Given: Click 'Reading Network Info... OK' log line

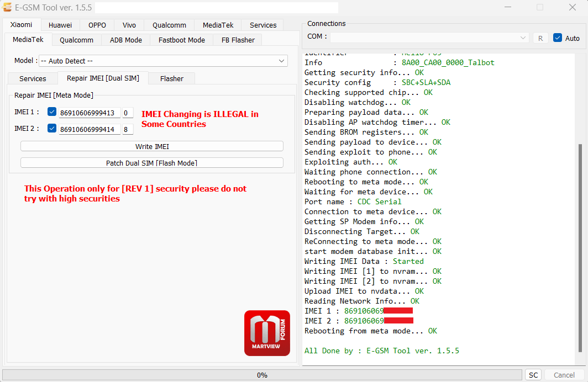Looking at the screenshot, I should pyautogui.click(x=362, y=301).
